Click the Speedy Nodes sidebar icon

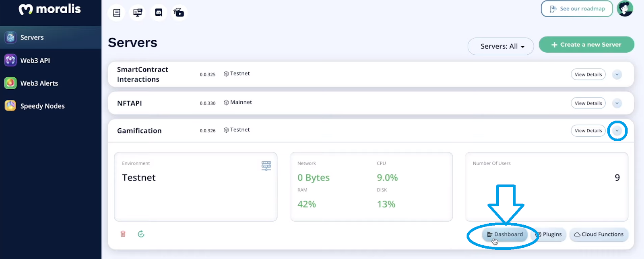[x=10, y=106]
